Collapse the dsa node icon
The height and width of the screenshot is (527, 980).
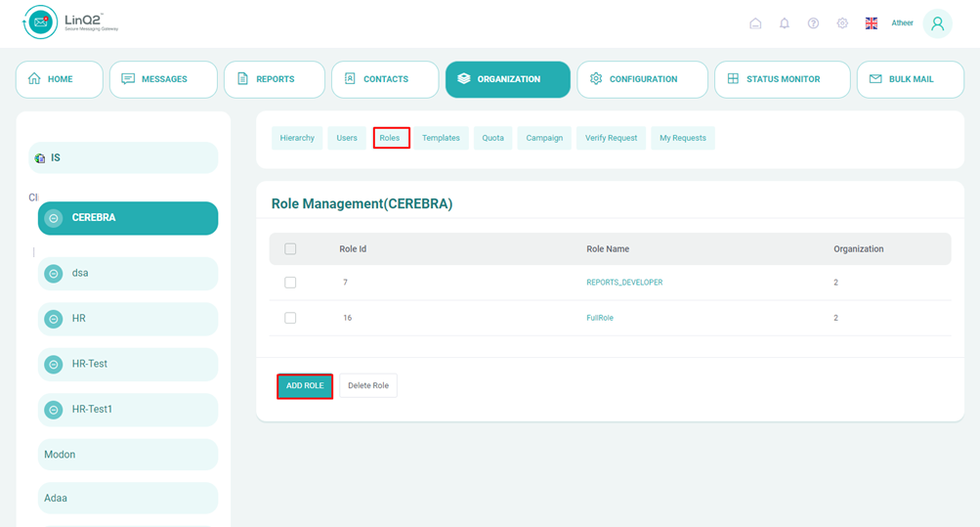54,273
